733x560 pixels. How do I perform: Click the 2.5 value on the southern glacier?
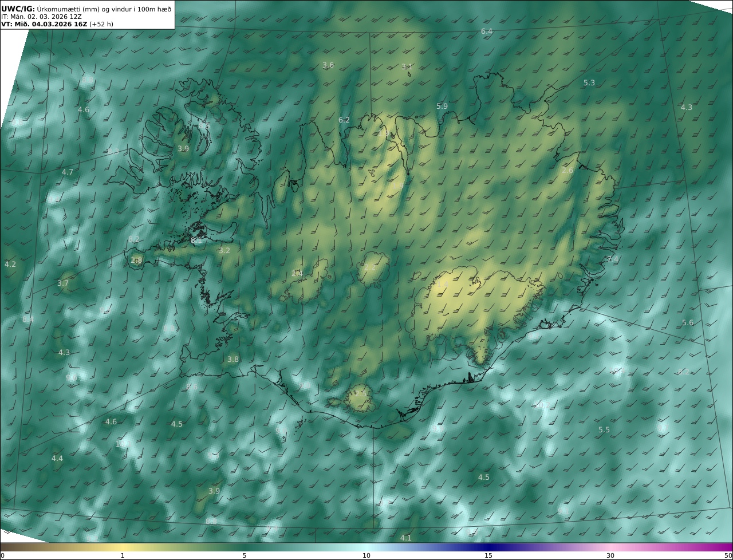click(360, 394)
